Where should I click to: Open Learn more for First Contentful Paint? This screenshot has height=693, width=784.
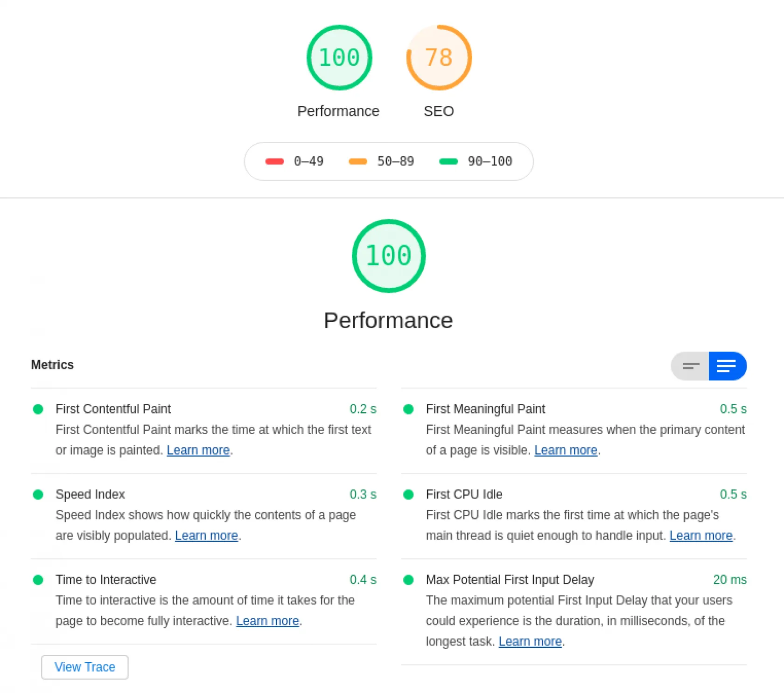pyautogui.click(x=198, y=450)
